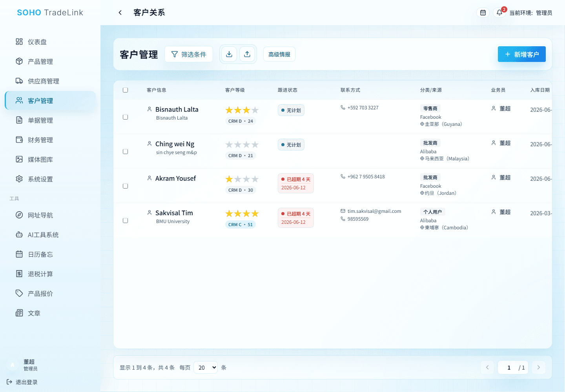
Task: Open 财务管理 in sidebar
Action: click(50, 140)
